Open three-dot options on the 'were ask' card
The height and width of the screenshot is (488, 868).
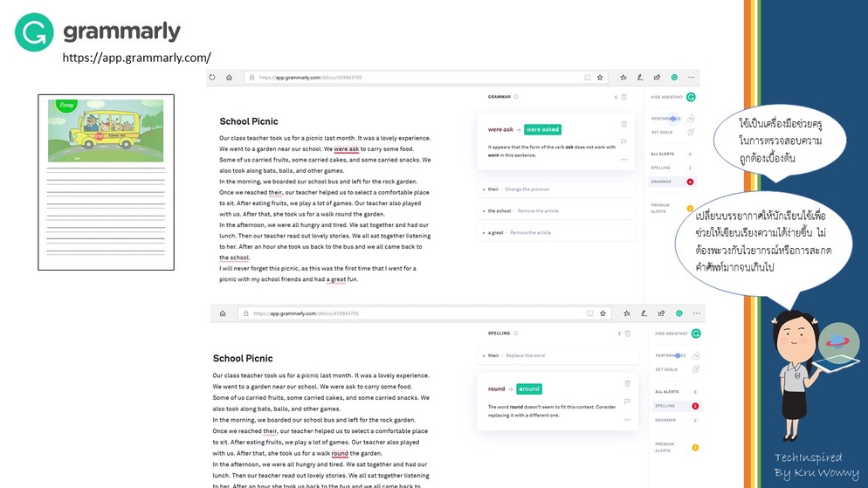pyautogui.click(x=623, y=160)
